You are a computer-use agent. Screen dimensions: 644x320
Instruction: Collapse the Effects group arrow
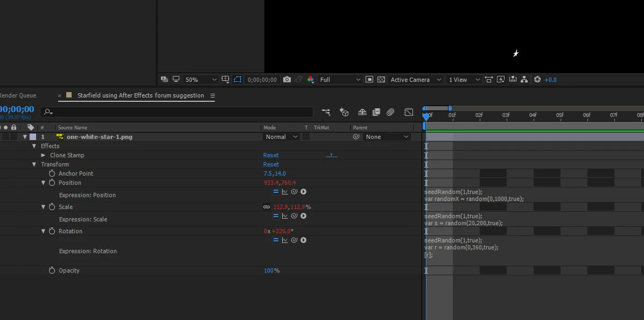[34, 146]
